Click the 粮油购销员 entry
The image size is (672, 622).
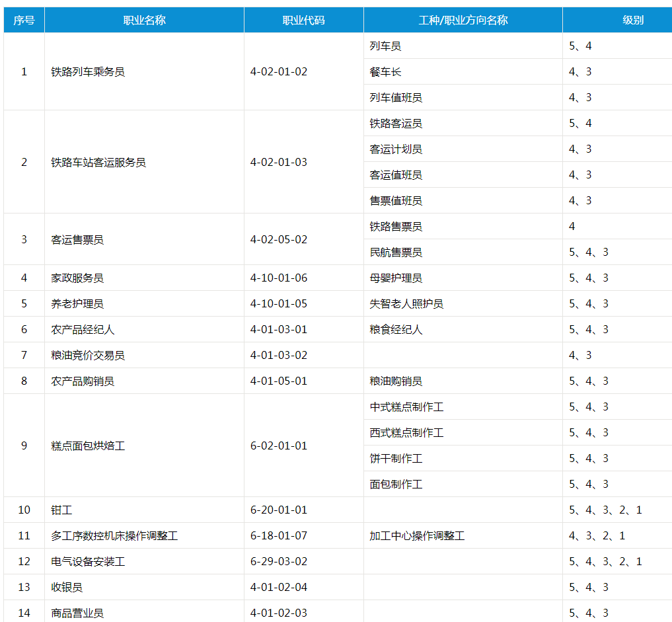[396, 381]
